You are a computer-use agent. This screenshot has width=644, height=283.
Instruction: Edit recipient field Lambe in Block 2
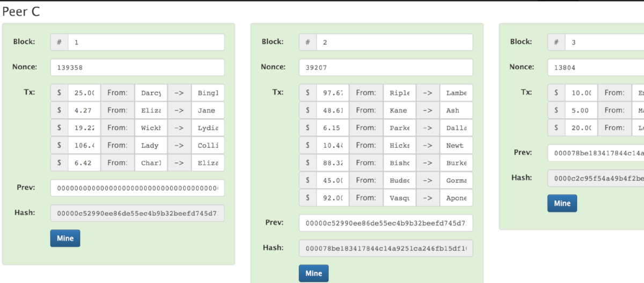[456, 93]
